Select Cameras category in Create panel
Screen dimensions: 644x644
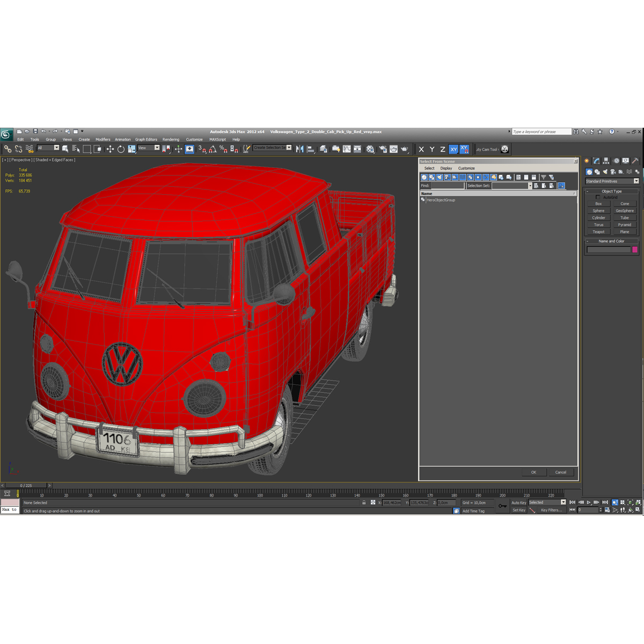[x=613, y=172]
